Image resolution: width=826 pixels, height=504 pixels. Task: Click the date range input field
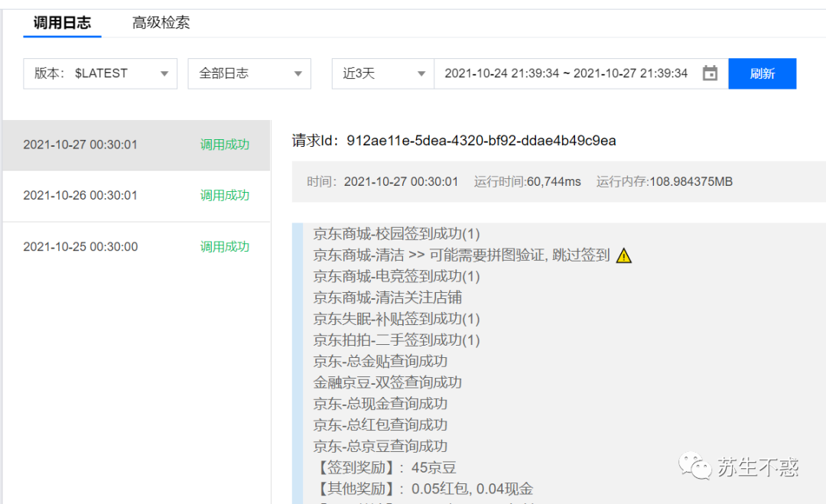[x=581, y=73]
